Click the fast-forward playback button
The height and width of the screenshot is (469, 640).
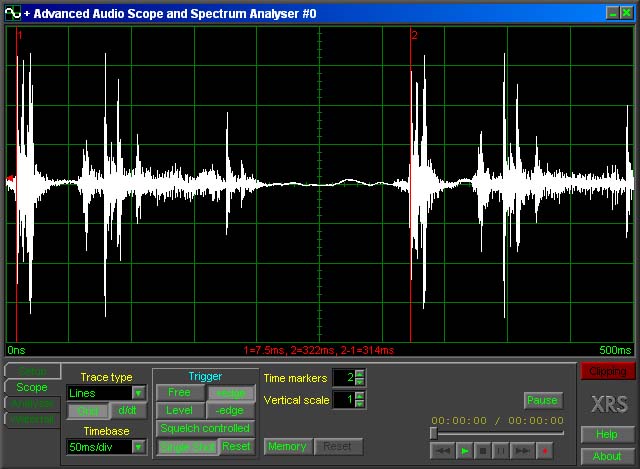[522, 451]
